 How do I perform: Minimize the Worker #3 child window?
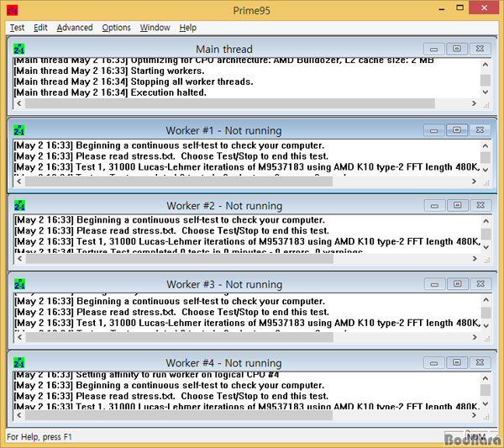coord(434,284)
